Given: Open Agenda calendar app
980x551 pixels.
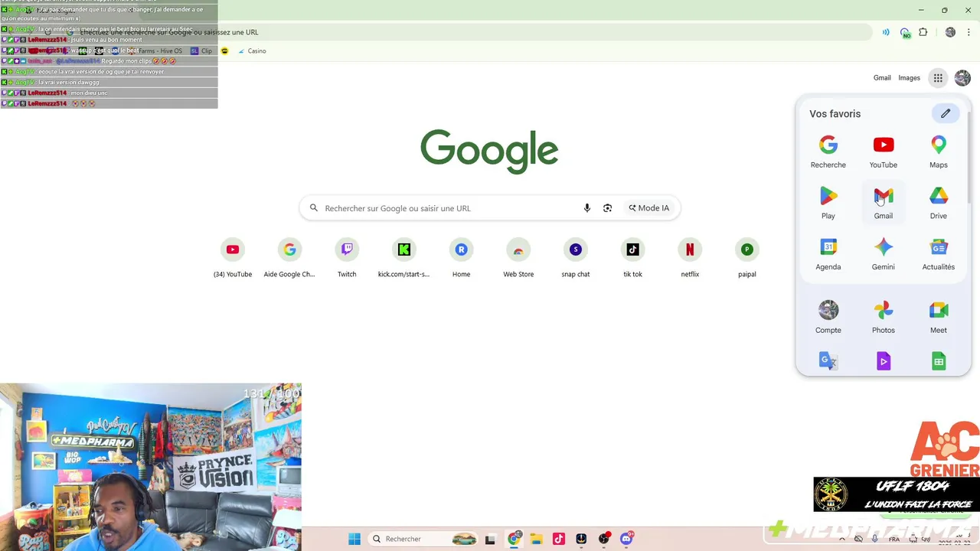Looking at the screenshot, I should point(828,255).
